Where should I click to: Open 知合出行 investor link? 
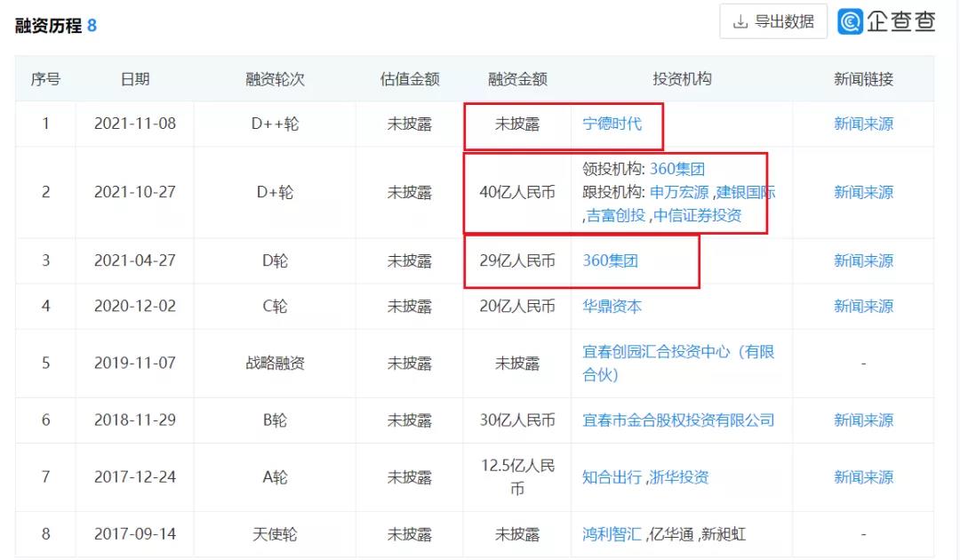(612, 476)
